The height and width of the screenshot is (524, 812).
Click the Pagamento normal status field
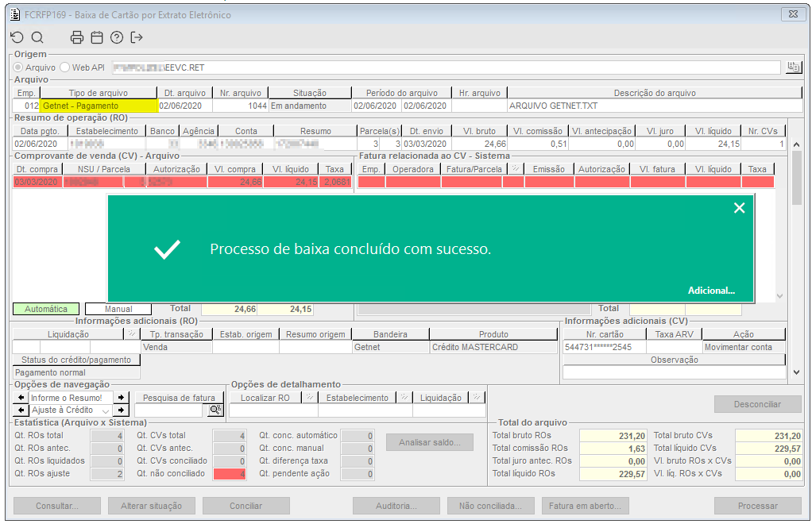(76, 372)
